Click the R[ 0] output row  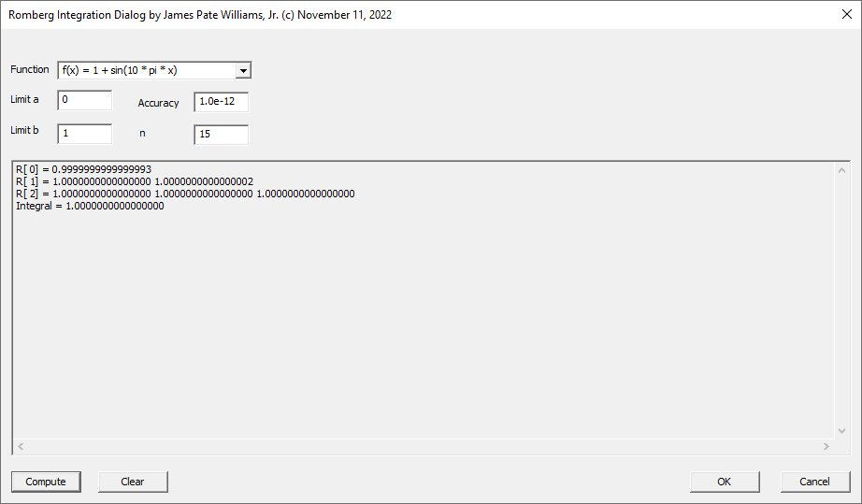[x=83, y=170]
